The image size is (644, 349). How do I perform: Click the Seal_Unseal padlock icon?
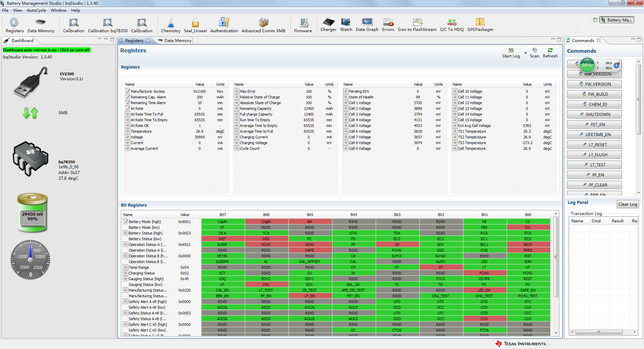pyautogui.click(x=195, y=23)
